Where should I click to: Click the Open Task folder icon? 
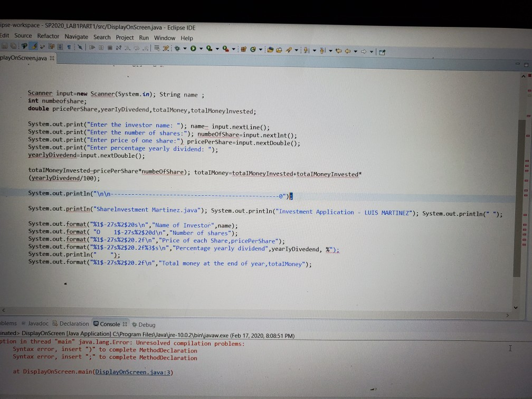click(x=279, y=50)
